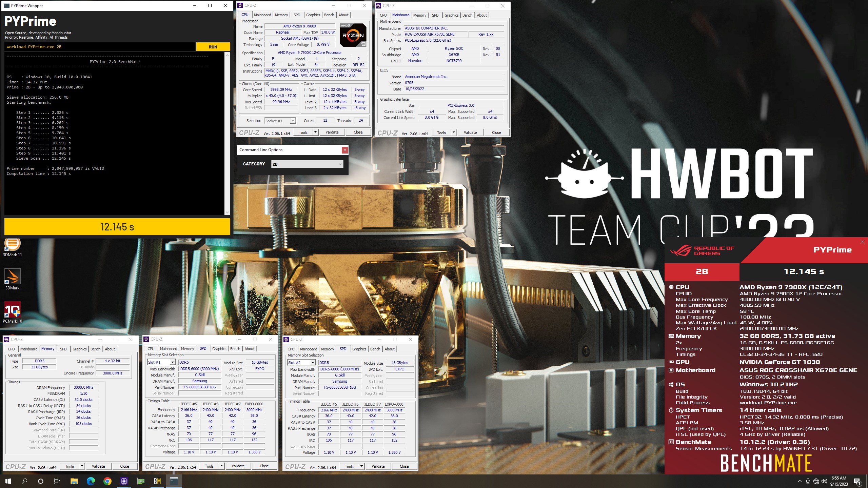
Task: Open the notification center with one alert
Action: [857, 481]
